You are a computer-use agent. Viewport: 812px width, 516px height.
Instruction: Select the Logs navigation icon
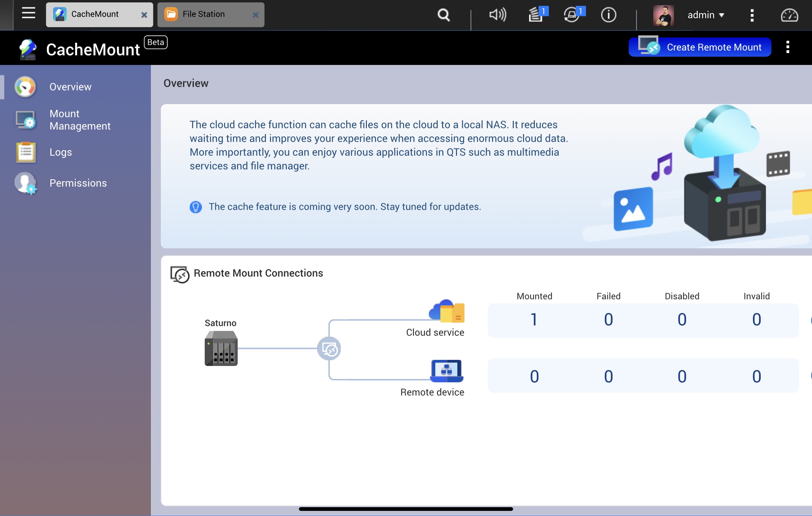(x=25, y=152)
